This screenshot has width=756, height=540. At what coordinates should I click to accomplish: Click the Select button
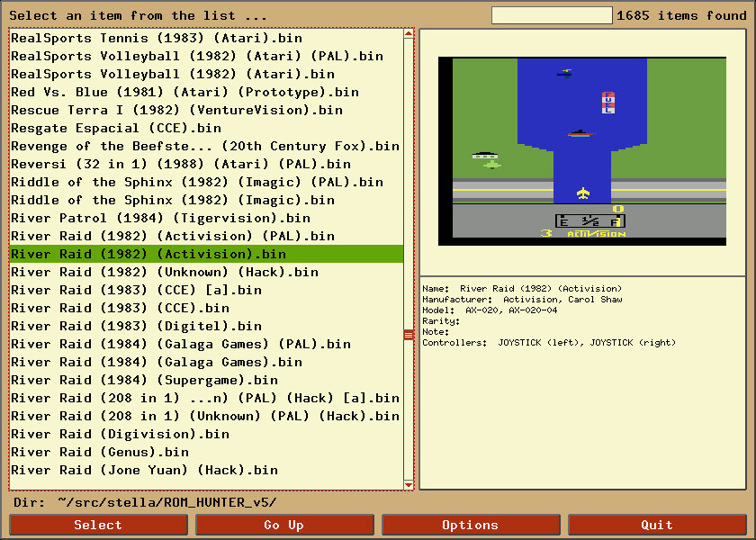coord(98,525)
